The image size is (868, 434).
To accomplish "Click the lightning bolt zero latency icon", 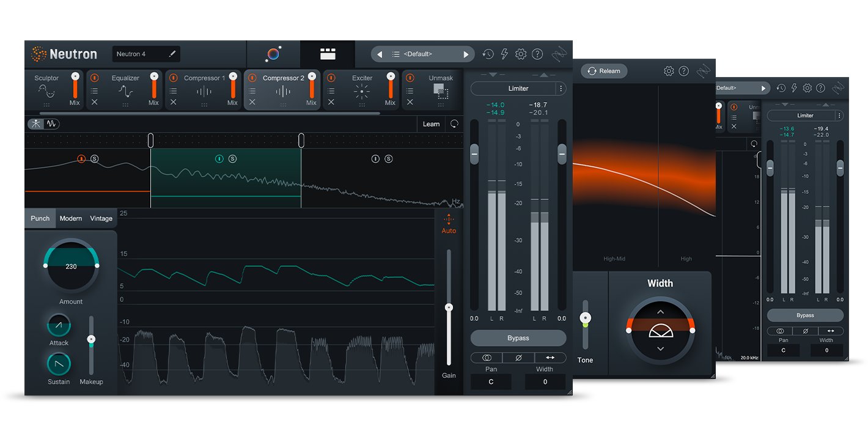I will pyautogui.click(x=504, y=54).
